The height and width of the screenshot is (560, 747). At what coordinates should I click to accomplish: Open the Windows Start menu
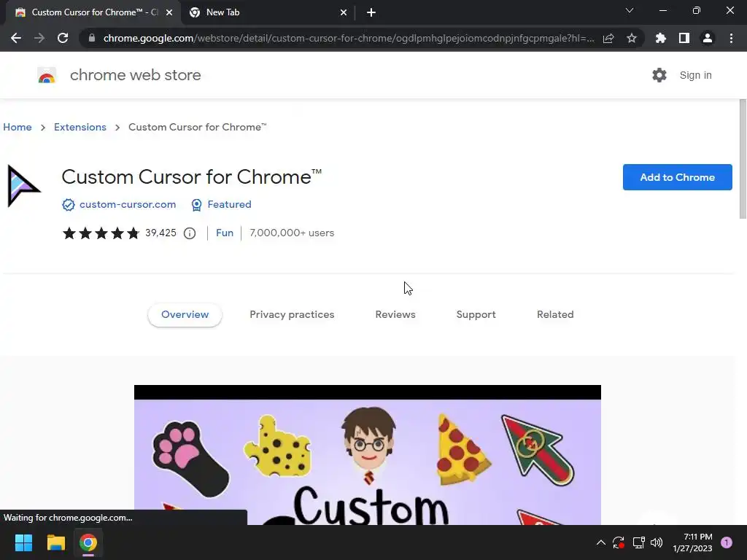pyautogui.click(x=23, y=542)
